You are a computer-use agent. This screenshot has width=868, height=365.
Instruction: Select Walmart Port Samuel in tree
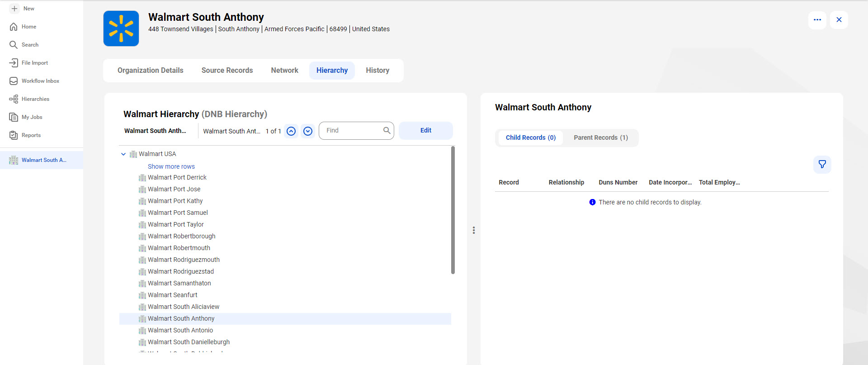coord(178,213)
